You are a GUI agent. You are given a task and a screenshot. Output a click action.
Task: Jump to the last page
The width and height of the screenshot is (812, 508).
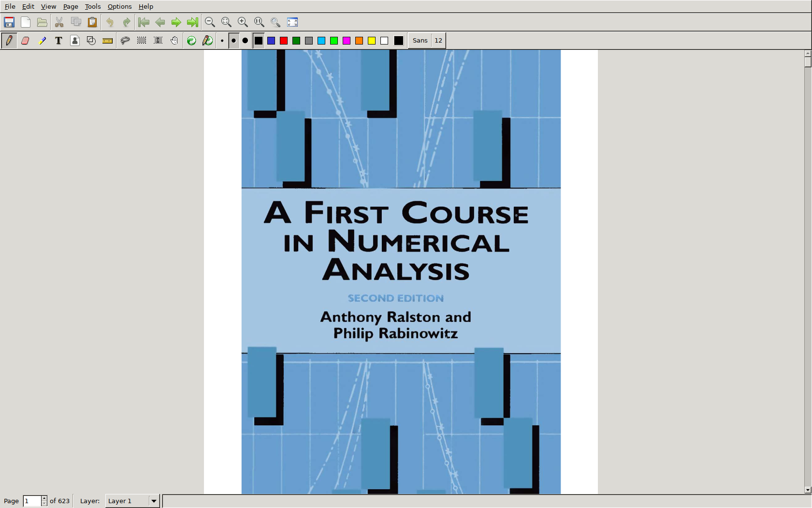[x=192, y=22]
